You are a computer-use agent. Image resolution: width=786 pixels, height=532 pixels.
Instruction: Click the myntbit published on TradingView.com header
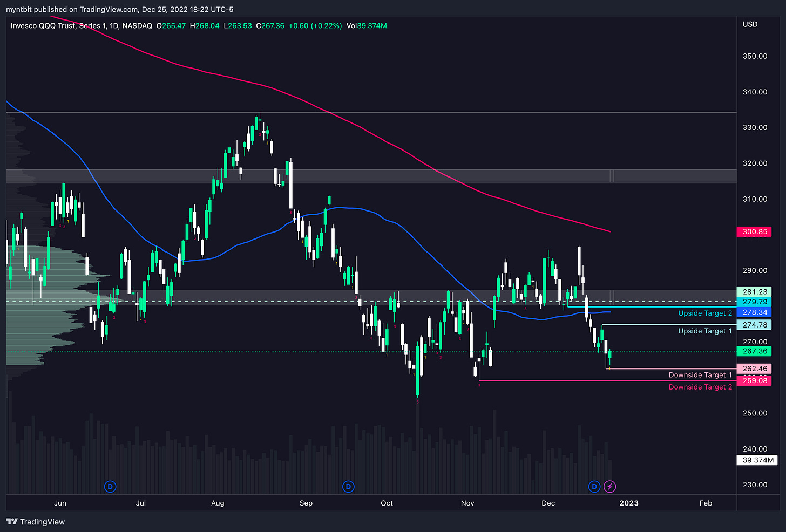pyautogui.click(x=119, y=9)
